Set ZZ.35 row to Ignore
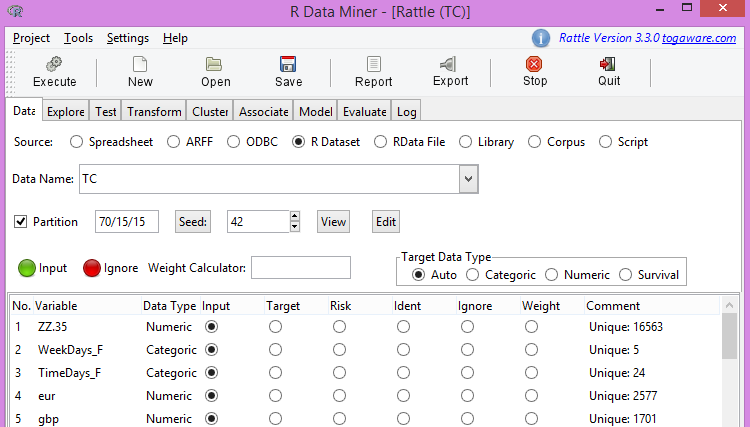Screen dimensions: 750x427 tap(467, 327)
